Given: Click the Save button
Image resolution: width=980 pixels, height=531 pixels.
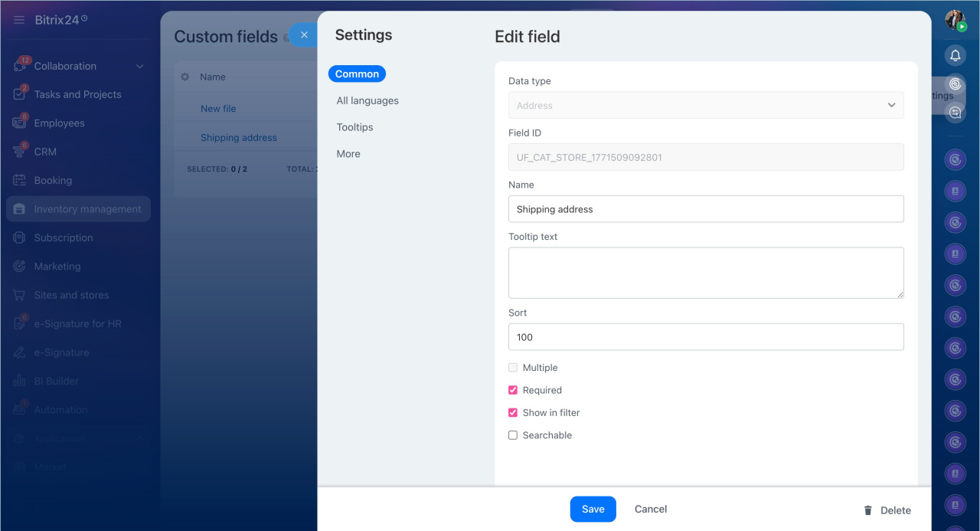Looking at the screenshot, I should [x=593, y=510].
